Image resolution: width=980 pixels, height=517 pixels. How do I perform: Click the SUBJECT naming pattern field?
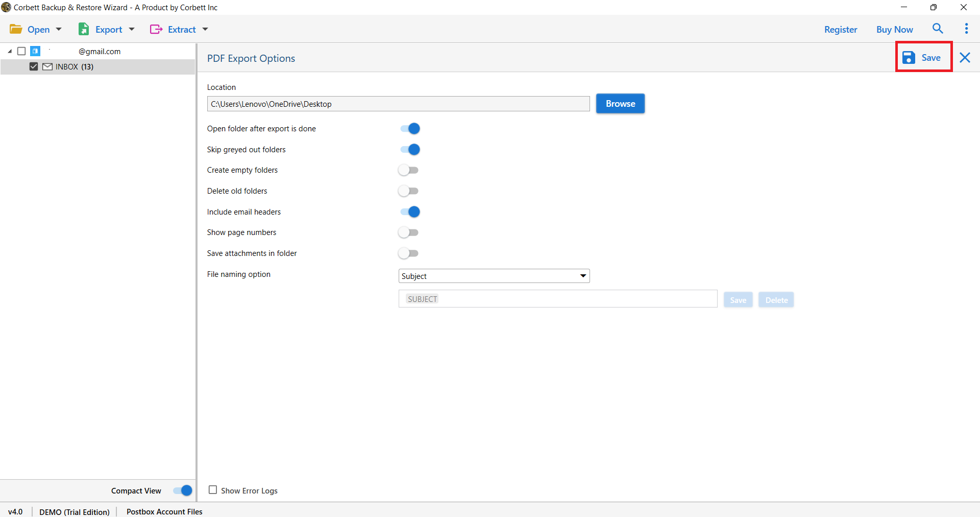(558, 299)
